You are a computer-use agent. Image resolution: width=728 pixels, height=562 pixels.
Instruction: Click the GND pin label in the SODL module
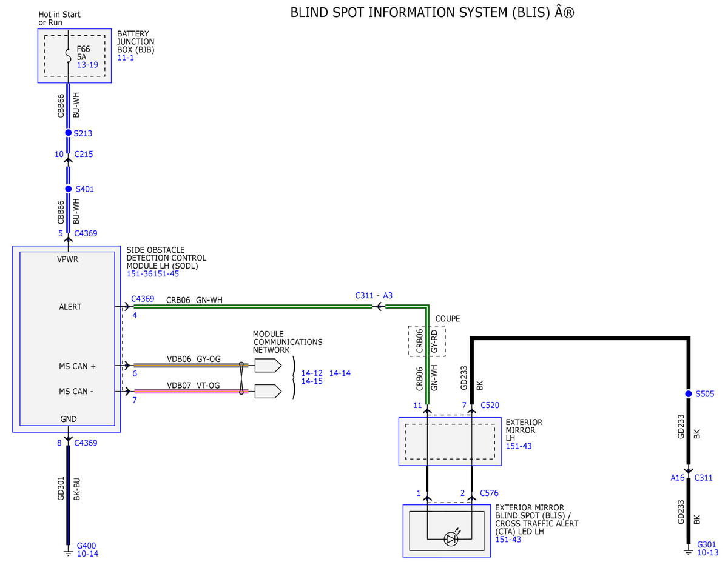click(69, 419)
